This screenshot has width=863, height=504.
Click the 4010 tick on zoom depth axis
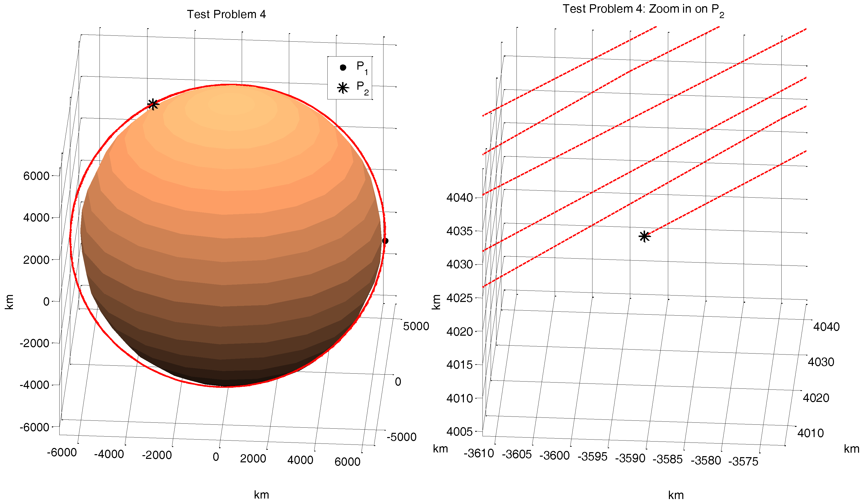click(810, 434)
